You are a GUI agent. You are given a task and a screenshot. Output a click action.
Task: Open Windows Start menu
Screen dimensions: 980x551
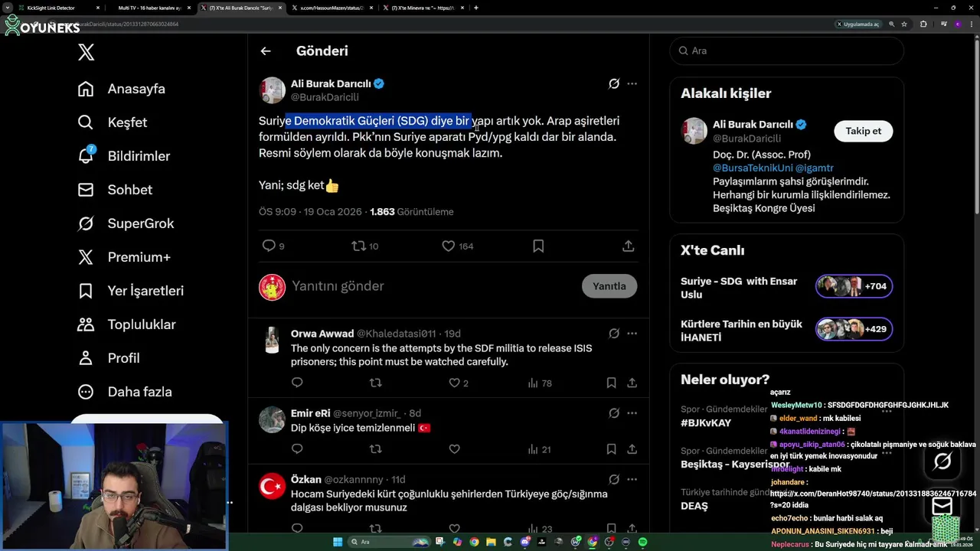tap(338, 542)
